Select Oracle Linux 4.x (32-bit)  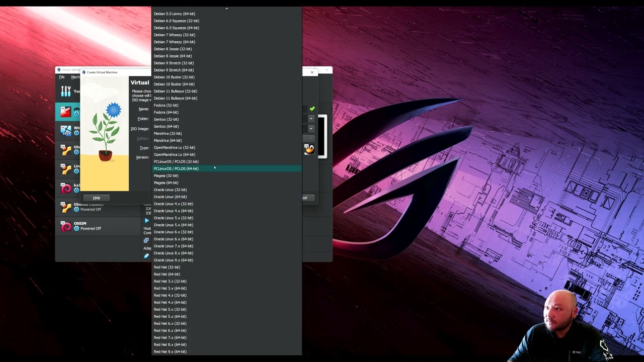point(226,204)
